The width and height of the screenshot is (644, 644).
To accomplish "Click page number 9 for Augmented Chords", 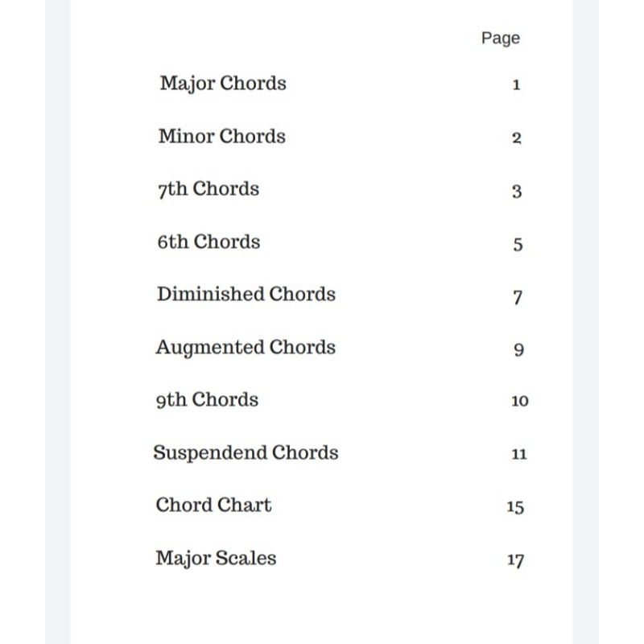I will click(x=518, y=349).
